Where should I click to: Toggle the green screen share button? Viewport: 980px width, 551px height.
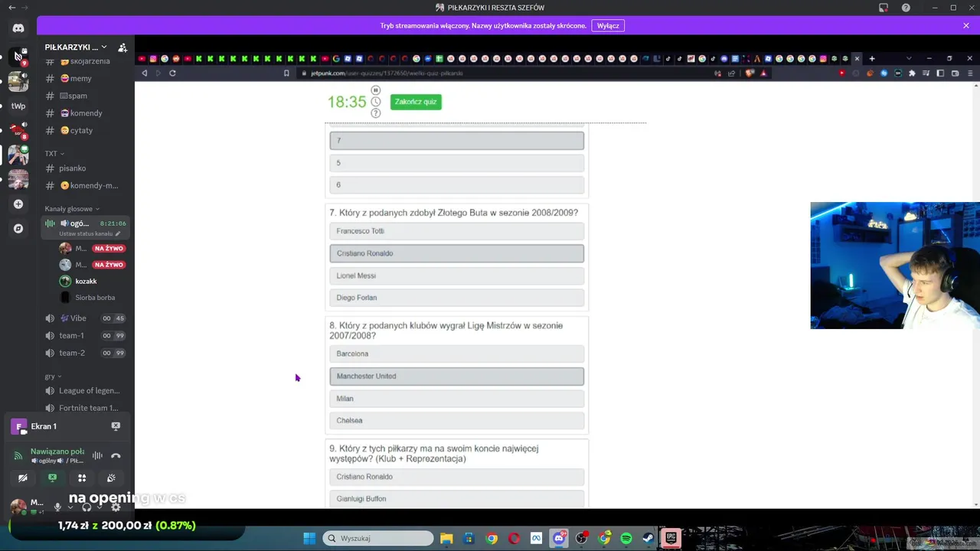tap(52, 478)
